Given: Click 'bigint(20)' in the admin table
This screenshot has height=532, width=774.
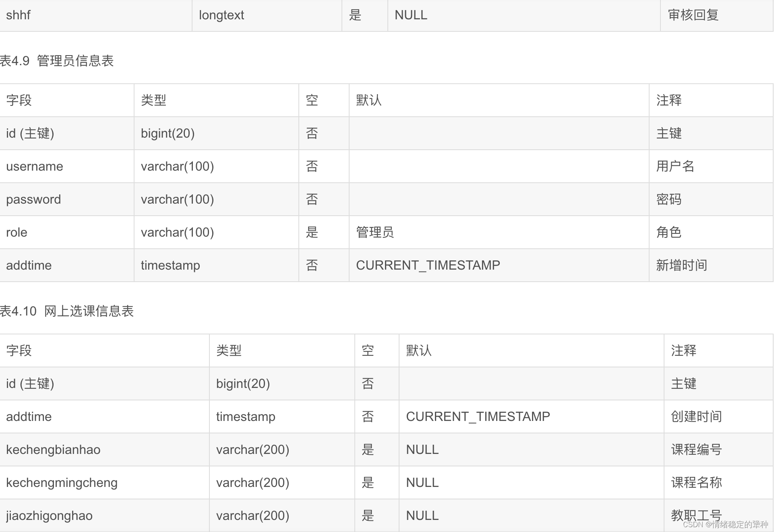Looking at the screenshot, I should 168,133.
